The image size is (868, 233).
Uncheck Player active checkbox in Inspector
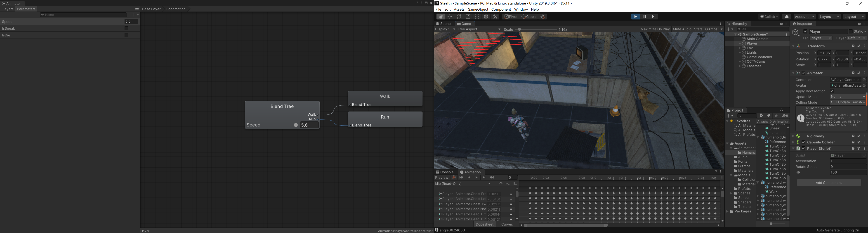click(x=805, y=32)
